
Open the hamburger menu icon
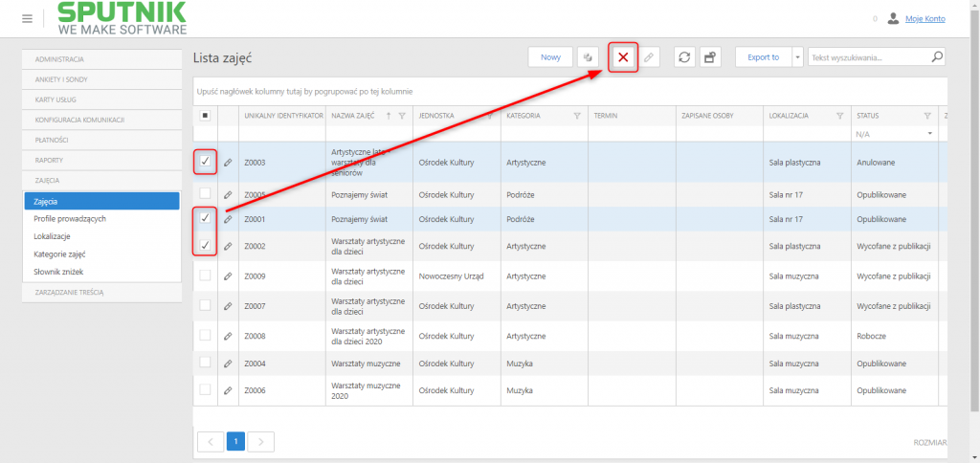point(27,19)
